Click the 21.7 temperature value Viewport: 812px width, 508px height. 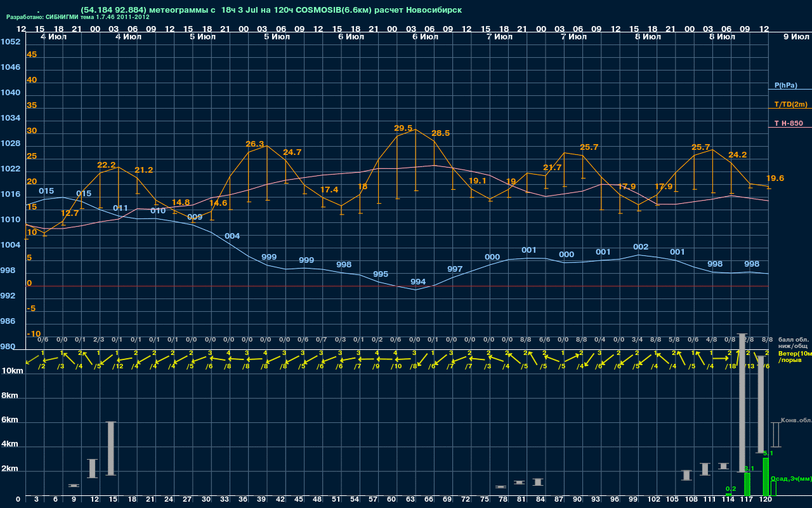[553, 168]
